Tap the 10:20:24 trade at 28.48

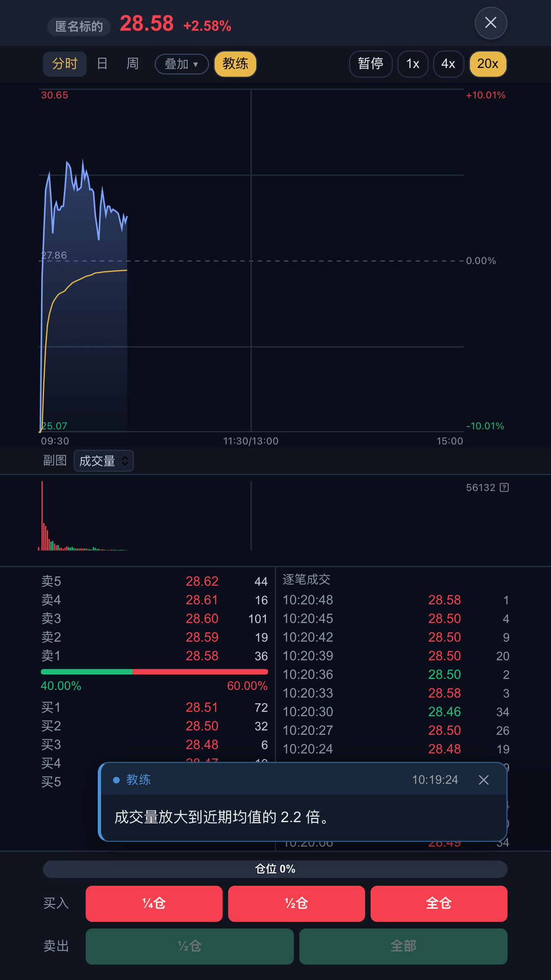[396, 749]
